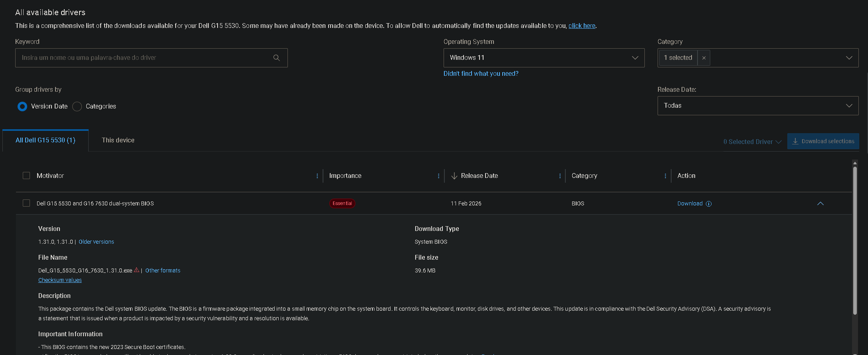Select Version Date grouping radio button
Image resolution: width=868 pixels, height=355 pixels.
pyautogui.click(x=22, y=106)
